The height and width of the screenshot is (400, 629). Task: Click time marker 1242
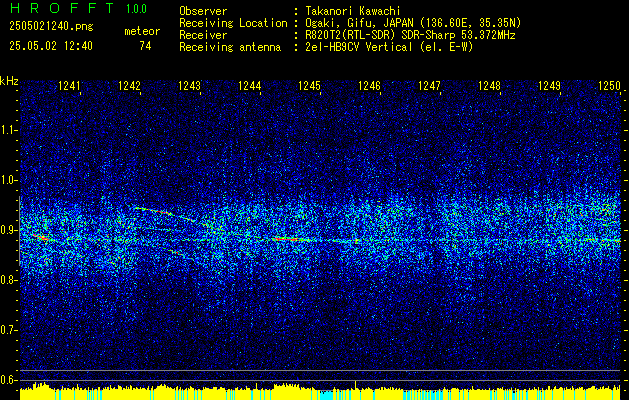pyautogui.click(x=130, y=86)
